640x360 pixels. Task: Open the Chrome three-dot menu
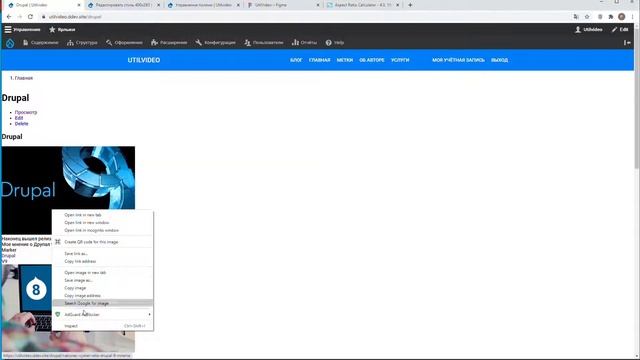pyautogui.click(x=633, y=17)
